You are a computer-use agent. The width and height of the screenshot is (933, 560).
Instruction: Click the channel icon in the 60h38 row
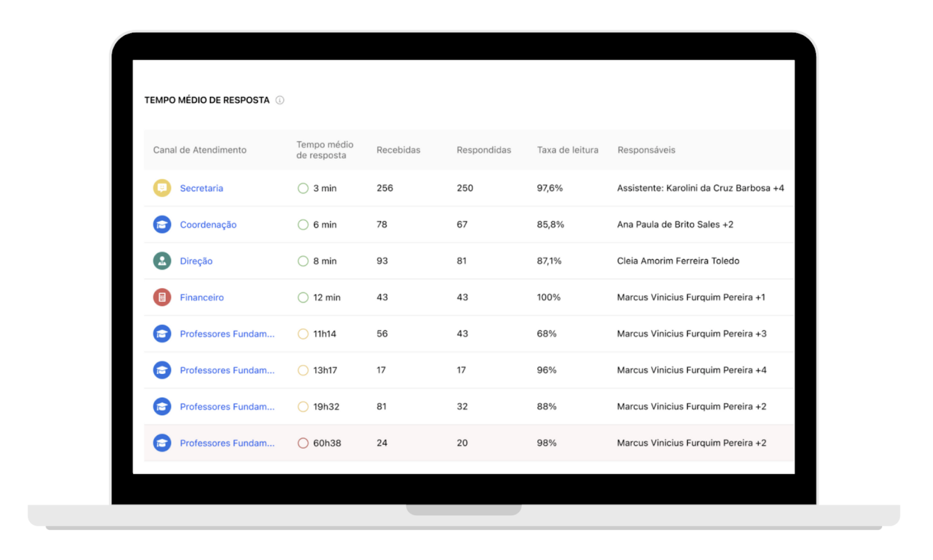162,443
